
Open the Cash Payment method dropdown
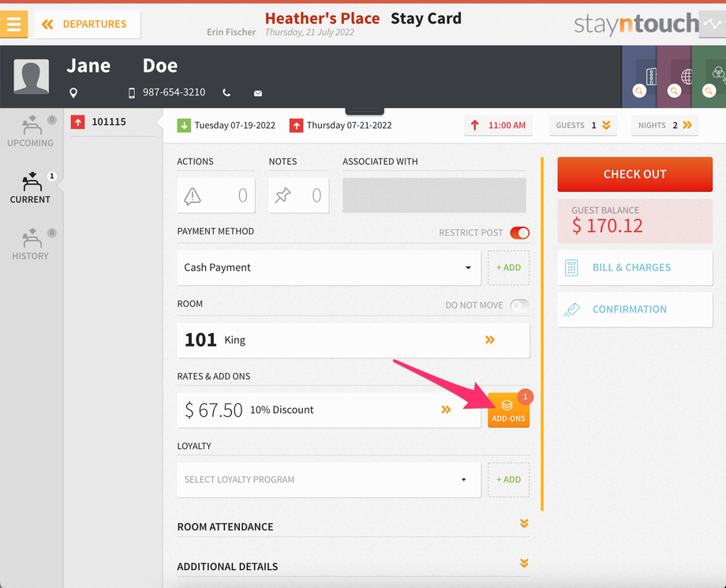[x=329, y=268]
